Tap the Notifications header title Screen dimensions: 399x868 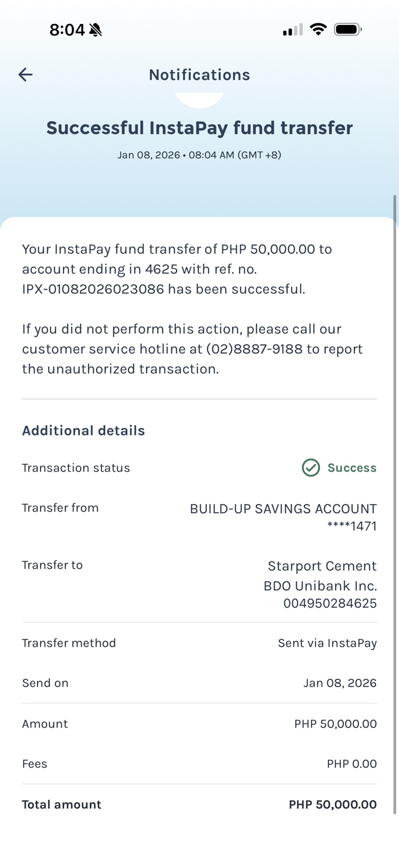pos(200,75)
